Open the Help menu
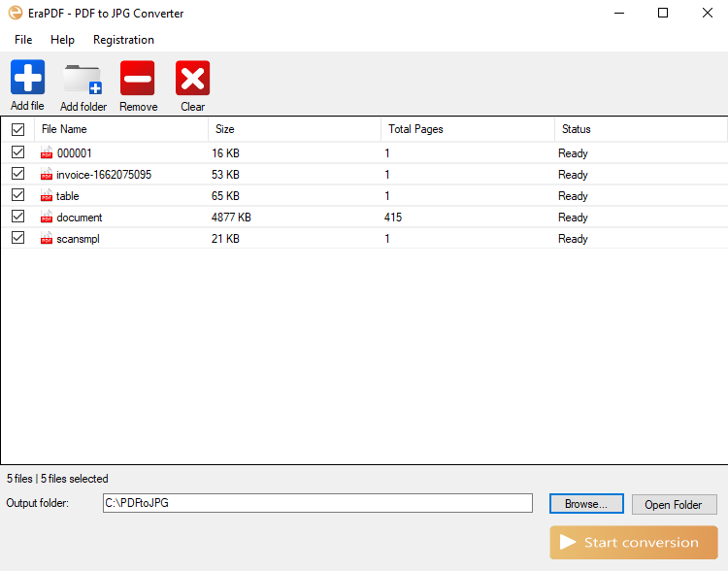 [62, 40]
